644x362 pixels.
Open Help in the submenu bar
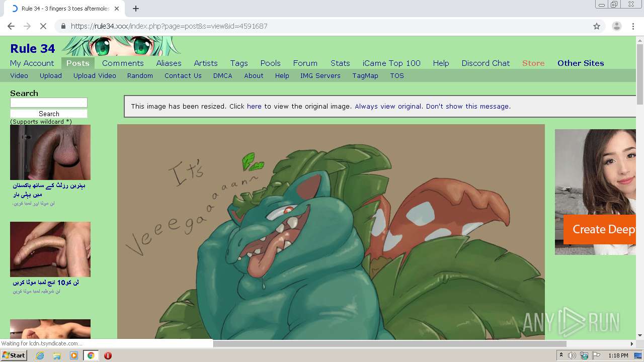(x=282, y=75)
